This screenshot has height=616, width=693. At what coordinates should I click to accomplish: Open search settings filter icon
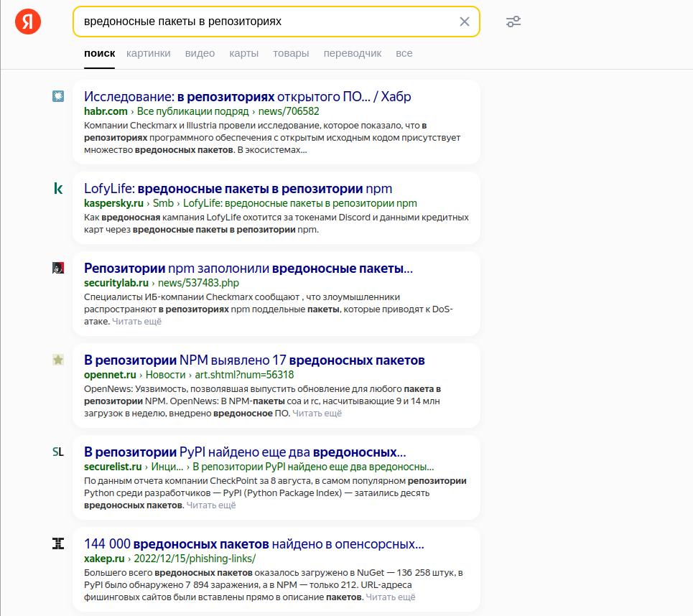[513, 22]
